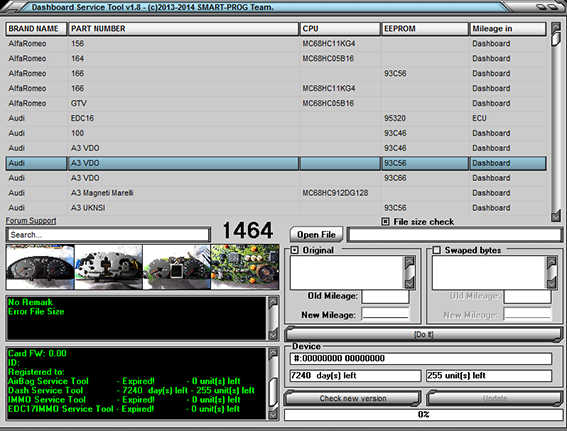Screen dimensions: 567x431
Task: Click the Swaped bytes data text area
Action: click(x=489, y=272)
